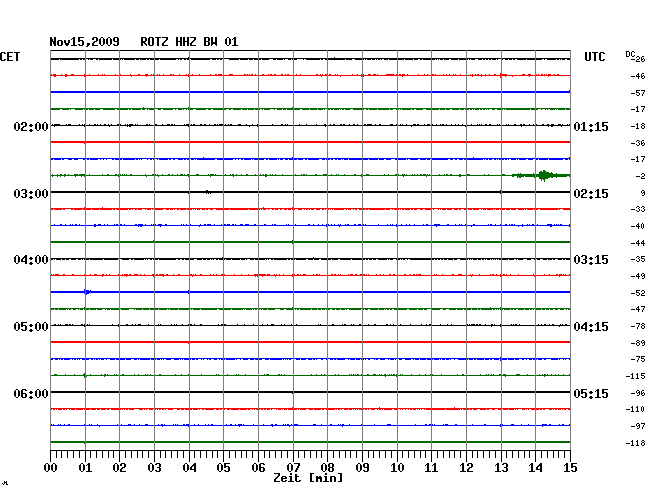Click the 14 minute axis tick label
The width and height of the screenshot is (650, 494).
click(x=535, y=467)
